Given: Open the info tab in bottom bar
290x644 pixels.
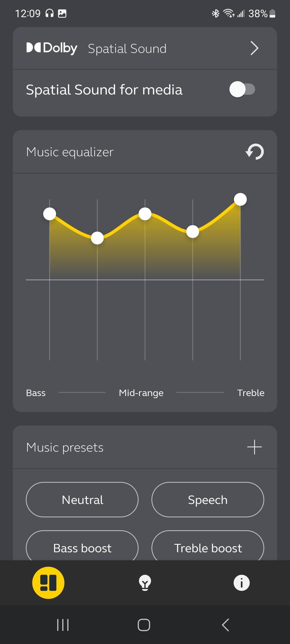Looking at the screenshot, I should (241, 583).
